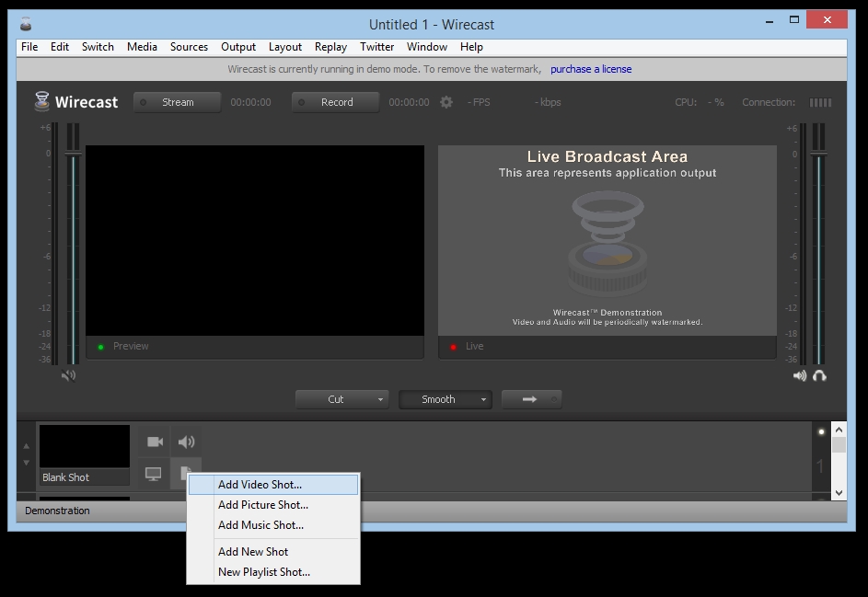Open the Switch menu
868x597 pixels.
pos(98,47)
